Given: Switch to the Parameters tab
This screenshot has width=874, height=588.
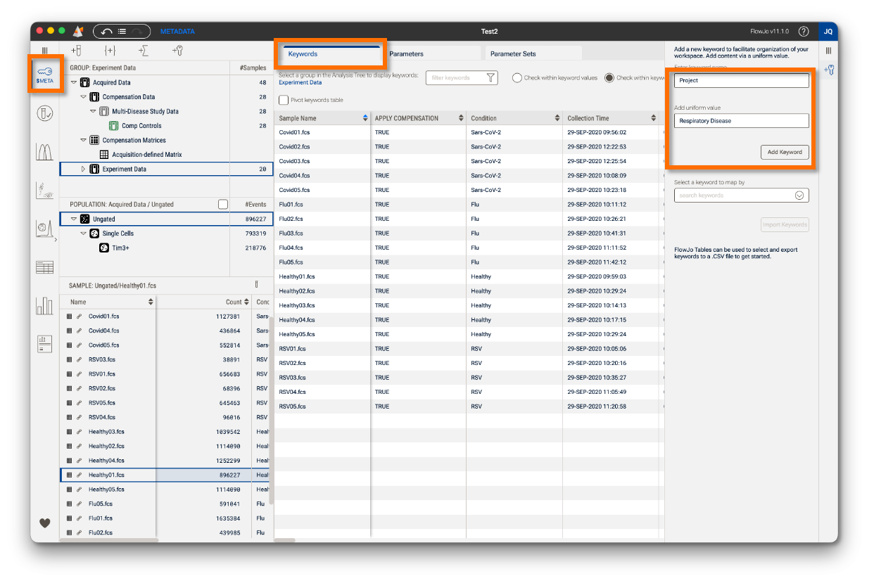Looking at the screenshot, I should pyautogui.click(x=406, y=53).
